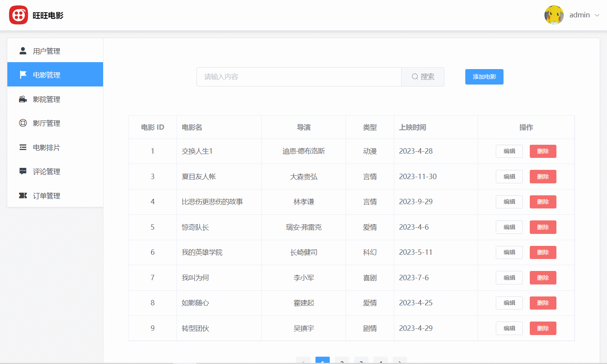
Task: Click the 搜索 search button
Action: (x=423, y=77)
